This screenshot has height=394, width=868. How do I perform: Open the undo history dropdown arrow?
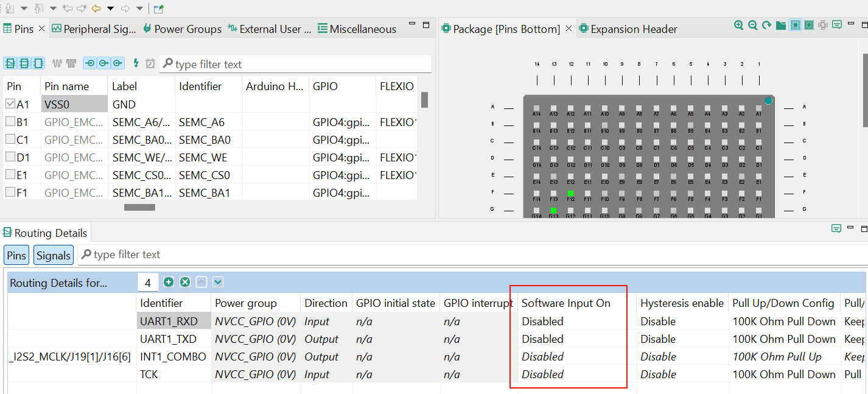[x=110, y=9]
